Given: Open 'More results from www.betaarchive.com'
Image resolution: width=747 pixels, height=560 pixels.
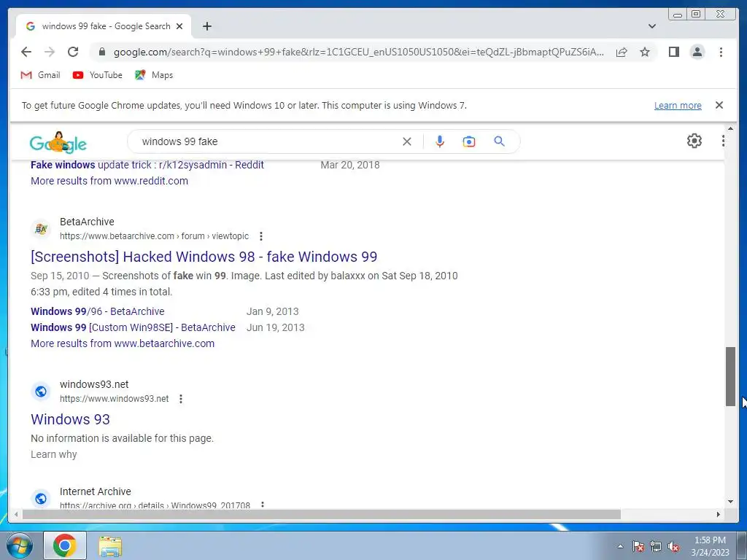Looking at the screenshot, I should [123, 344].
